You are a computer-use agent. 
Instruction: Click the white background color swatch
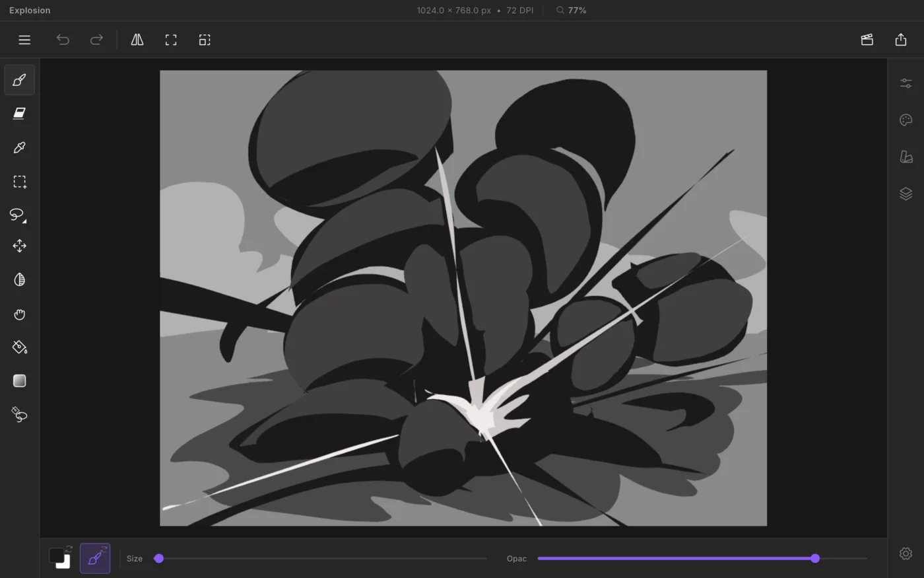[x=65, y=564]
